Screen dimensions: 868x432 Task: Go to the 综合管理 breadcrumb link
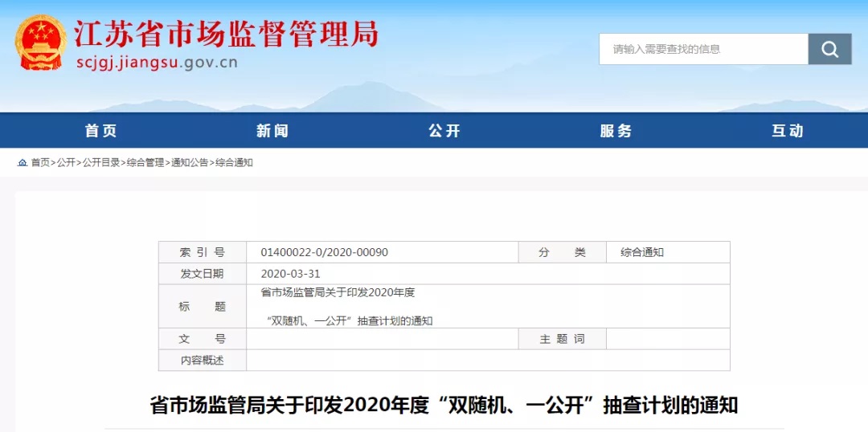[x=145, y=162]
